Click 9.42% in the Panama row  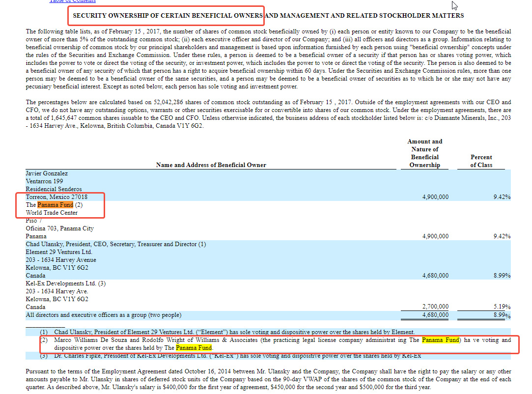[x=502, y=236]
